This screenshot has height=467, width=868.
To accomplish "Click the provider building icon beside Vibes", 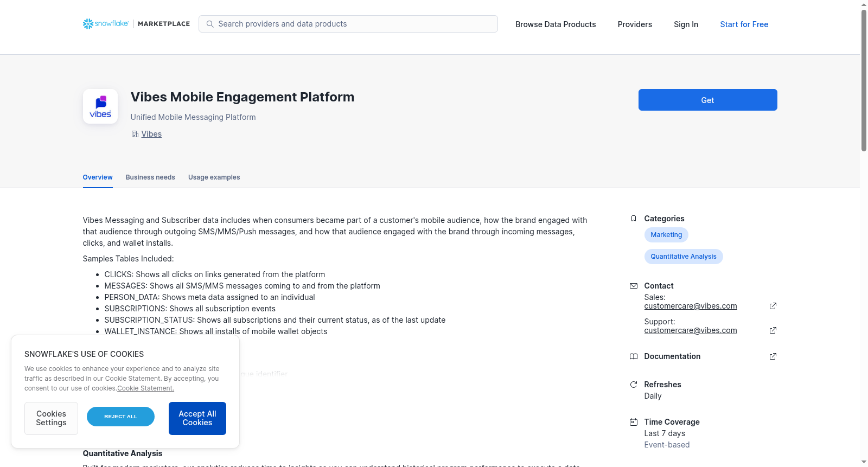I will pyautogui.click(x=135, y=134).
